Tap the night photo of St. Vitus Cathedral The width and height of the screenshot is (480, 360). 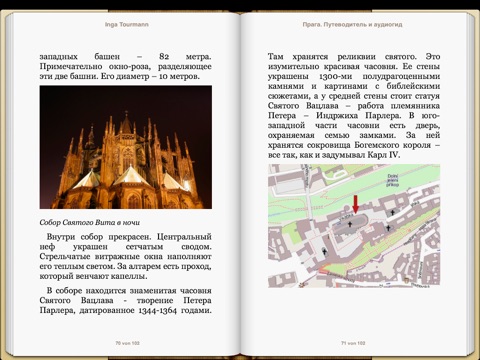click(x=126, y=147)
